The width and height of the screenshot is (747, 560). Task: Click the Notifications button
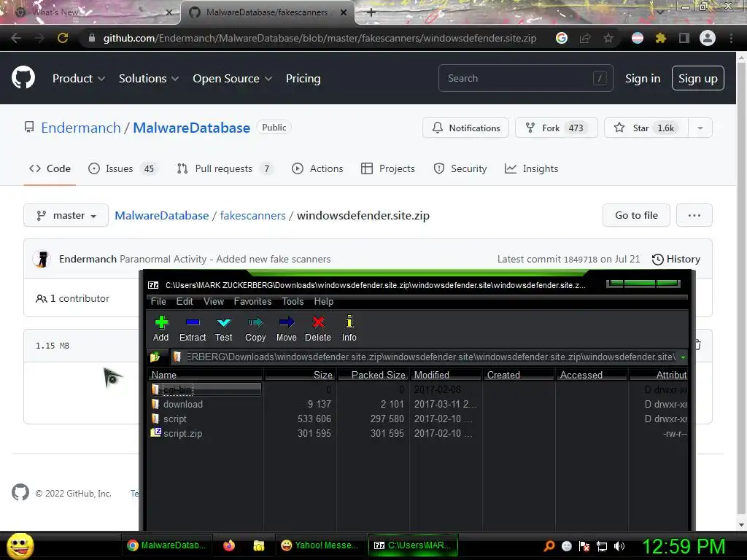(x=465, y=128)
